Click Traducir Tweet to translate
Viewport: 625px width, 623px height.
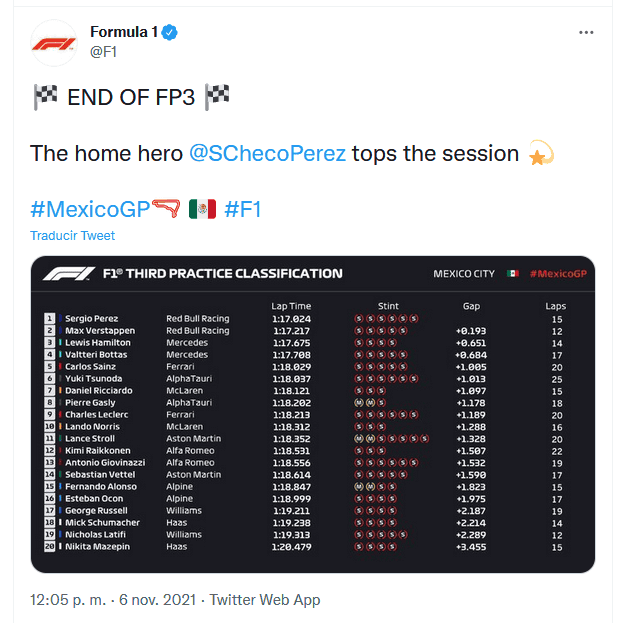pyautogui.click(x=72, y=236)
